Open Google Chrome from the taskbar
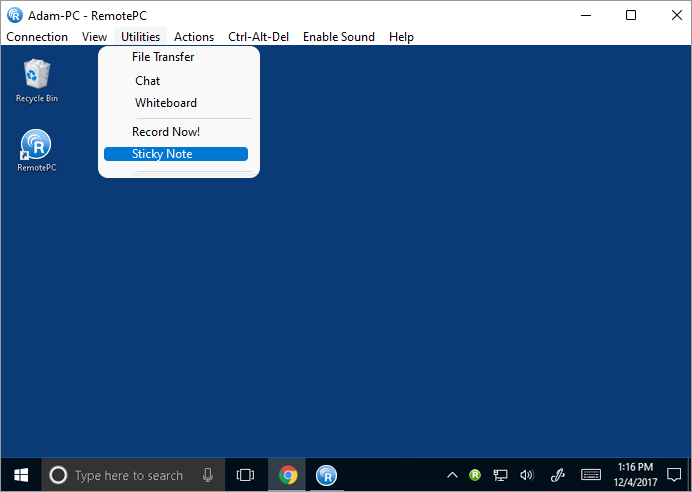This screenshot has height=492, width=692. pyautogui.click(x=288, y=475)
